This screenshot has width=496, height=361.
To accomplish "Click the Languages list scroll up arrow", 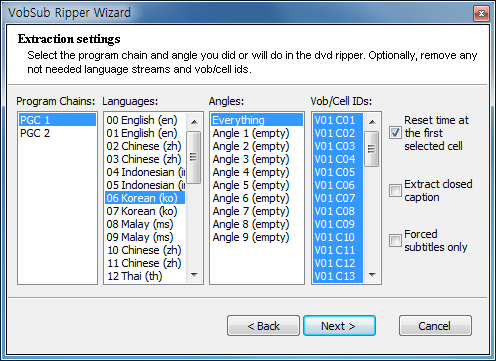I will click(194, 122).
